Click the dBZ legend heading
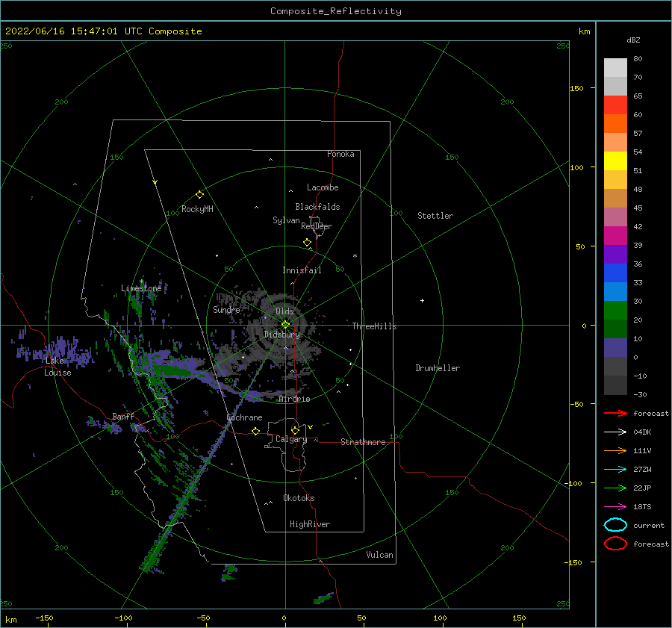Image resolution: width=672 pixels, height=628 pixels. point(633,40)
